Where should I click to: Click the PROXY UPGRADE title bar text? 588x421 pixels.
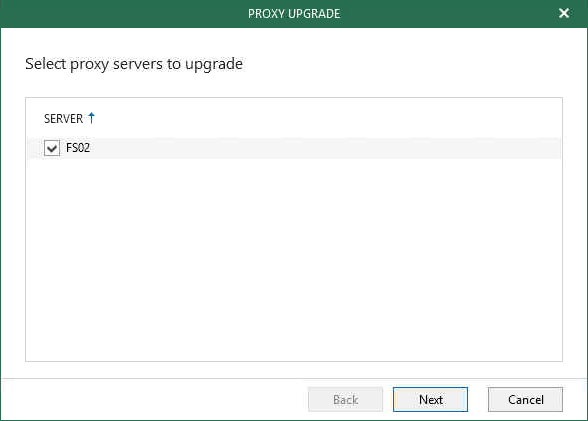[294, 14]
